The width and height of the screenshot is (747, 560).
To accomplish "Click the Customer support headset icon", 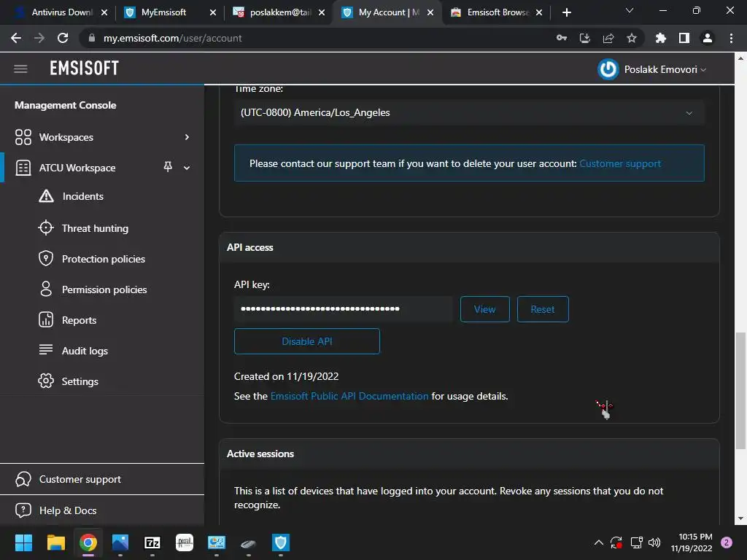I will 23,479.
